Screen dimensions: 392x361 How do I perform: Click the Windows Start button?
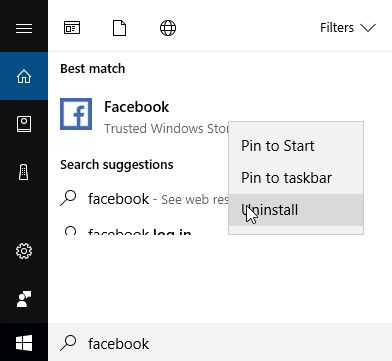click(x=24, y=343)
